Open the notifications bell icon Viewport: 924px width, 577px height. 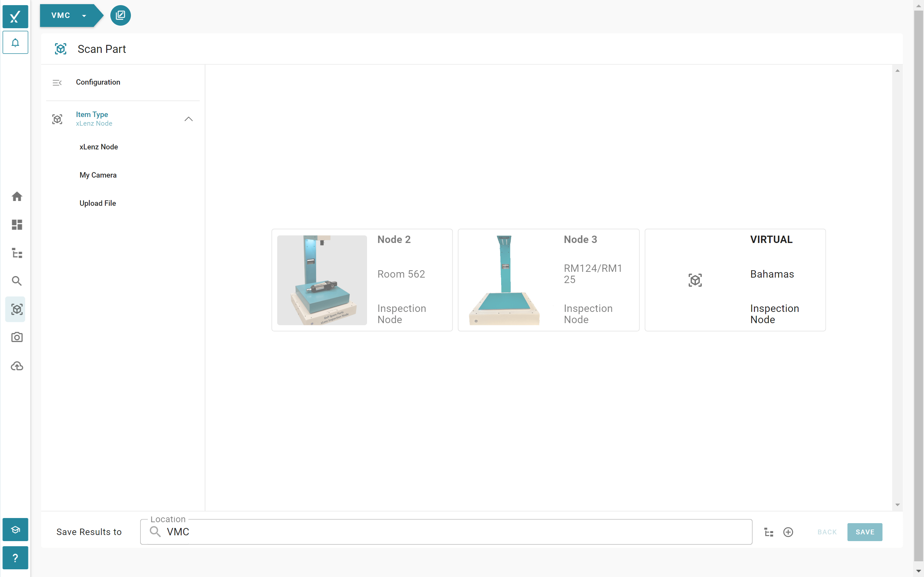[15, 42]
